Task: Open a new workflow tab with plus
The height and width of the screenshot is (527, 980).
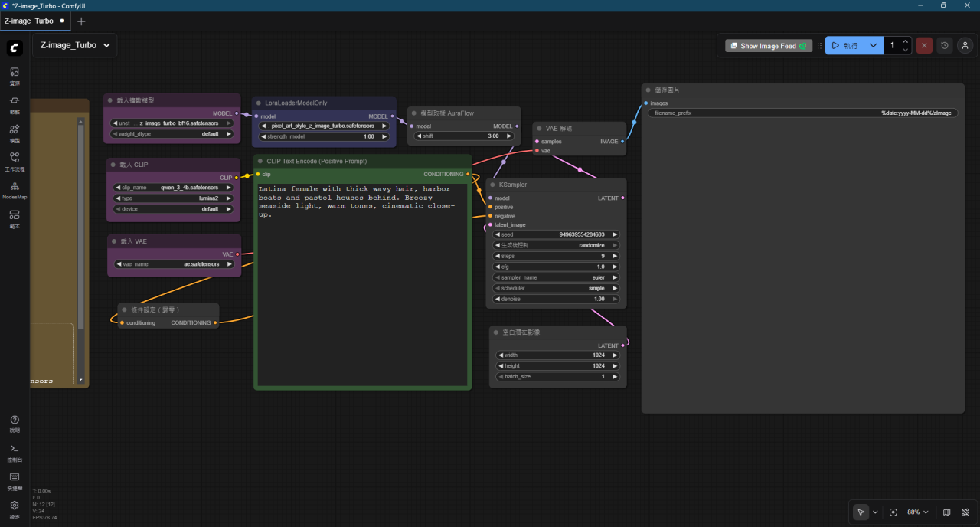Action: coord(81,21)
